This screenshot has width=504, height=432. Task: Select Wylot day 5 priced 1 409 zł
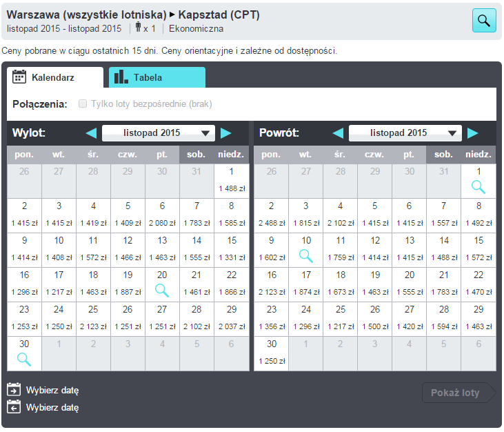[x=128, y=215]
